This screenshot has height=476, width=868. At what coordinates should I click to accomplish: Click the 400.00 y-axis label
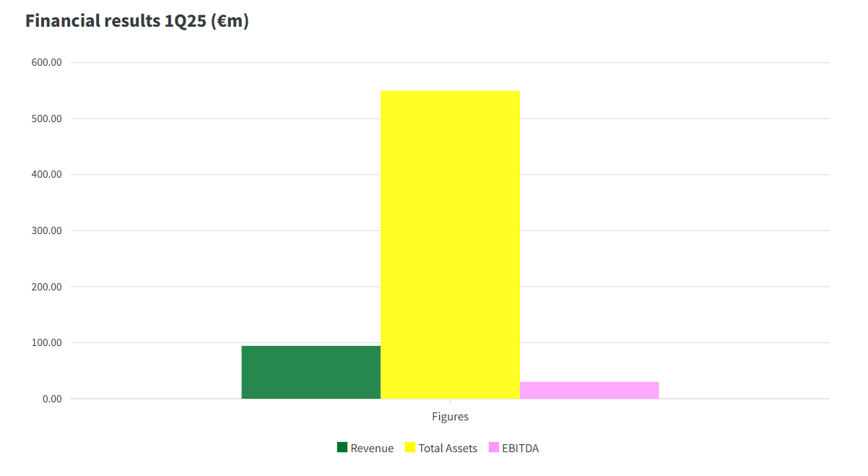tap(47, 175)
